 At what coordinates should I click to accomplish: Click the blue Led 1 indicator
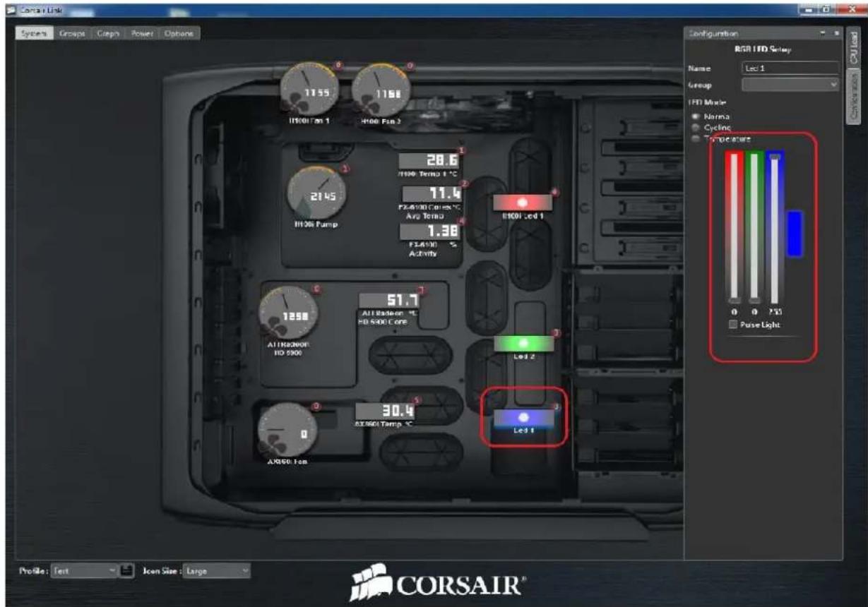[x=523, y=418]
